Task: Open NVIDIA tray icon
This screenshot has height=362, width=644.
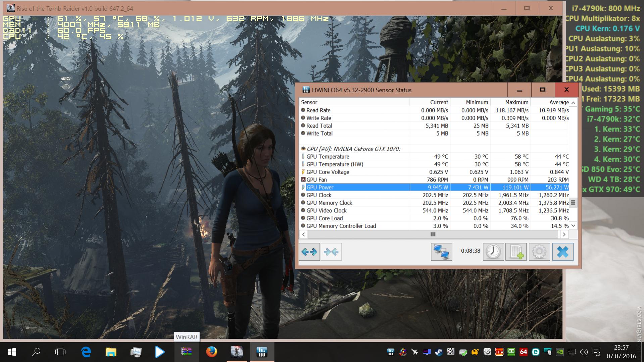Action: click(x=560, y=352)
